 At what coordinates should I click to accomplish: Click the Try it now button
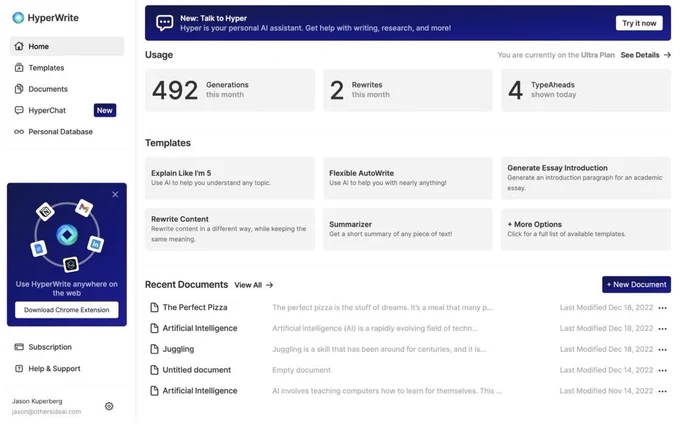[x=639, y=23]
